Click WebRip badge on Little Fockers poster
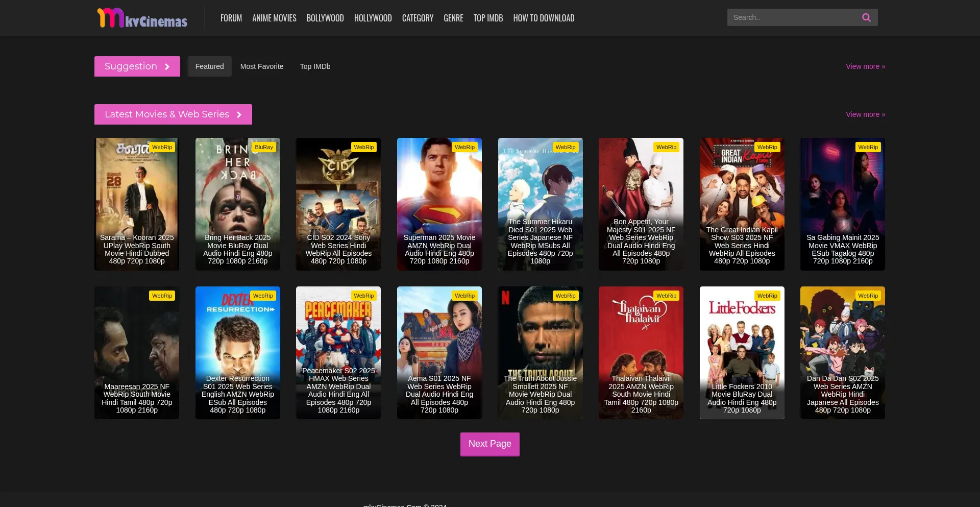This screenshot has height=507, width=980. [767, 296]
